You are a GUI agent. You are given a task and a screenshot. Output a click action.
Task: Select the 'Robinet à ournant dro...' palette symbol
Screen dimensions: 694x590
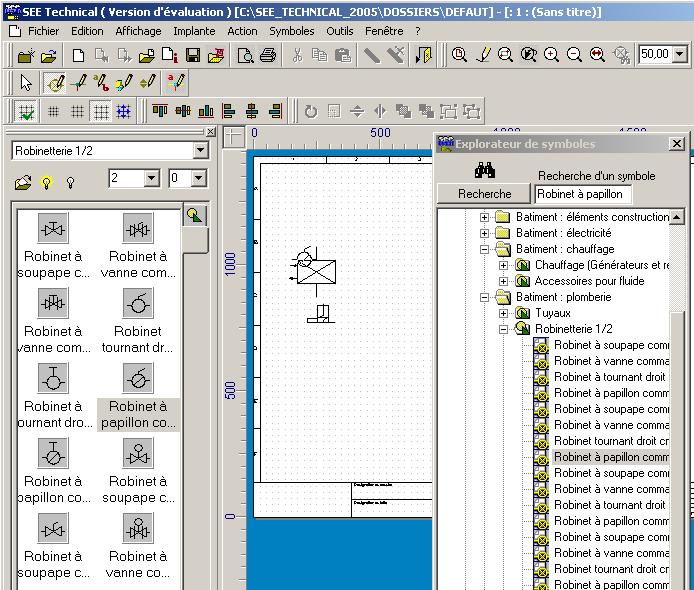point(53,395)
